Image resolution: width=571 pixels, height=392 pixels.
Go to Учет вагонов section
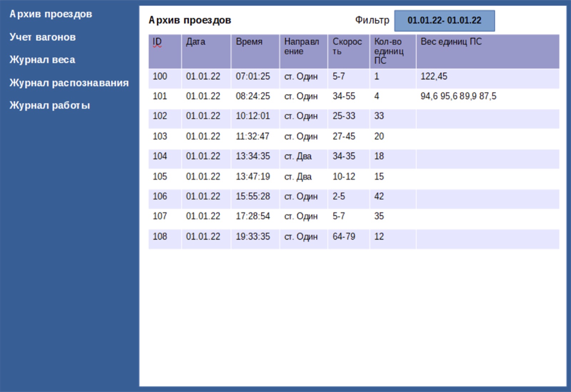point(42,37)
